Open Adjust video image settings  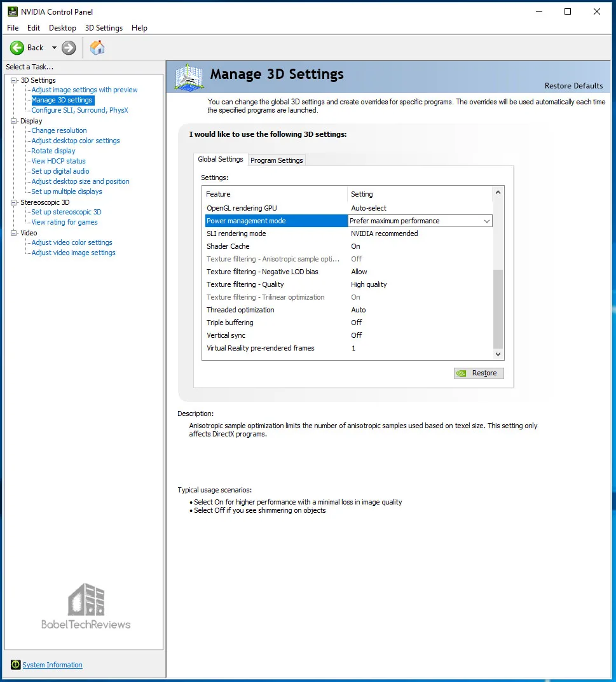click(x=73, y=253)
